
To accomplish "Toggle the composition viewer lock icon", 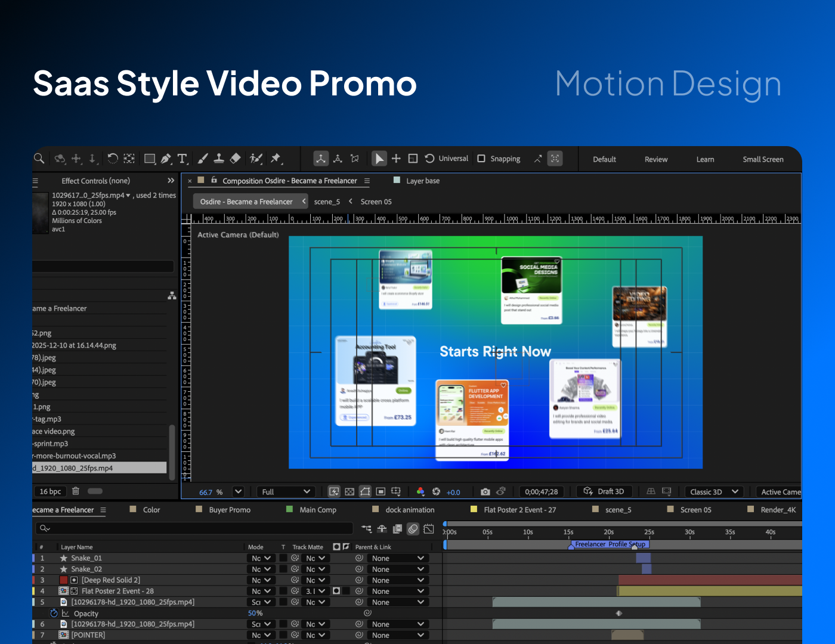I will click(x=214, y=179).
